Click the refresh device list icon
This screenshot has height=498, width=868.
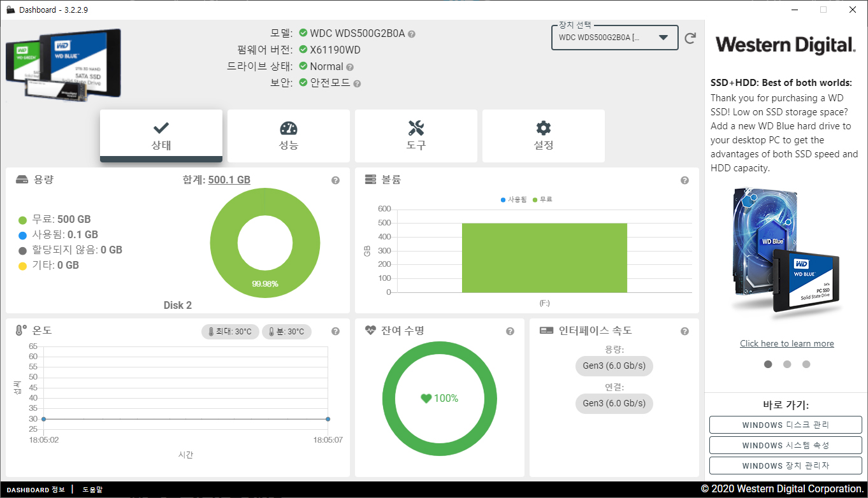[690, 38]
